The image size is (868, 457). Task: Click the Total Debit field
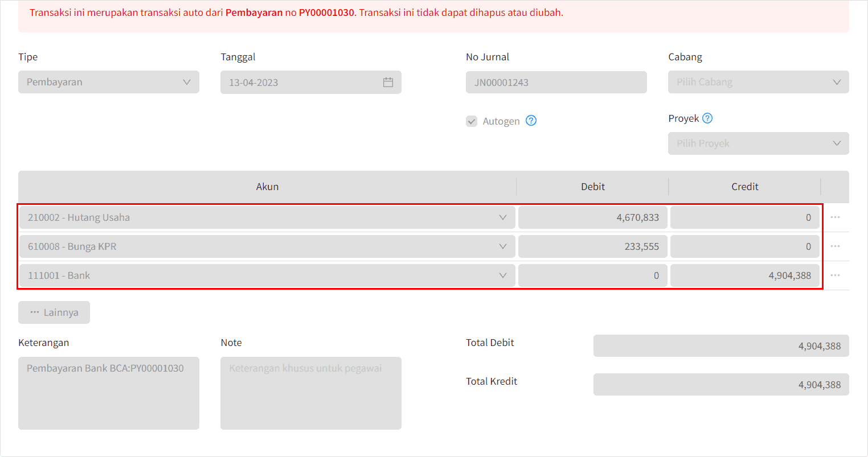tap(721, 346)
